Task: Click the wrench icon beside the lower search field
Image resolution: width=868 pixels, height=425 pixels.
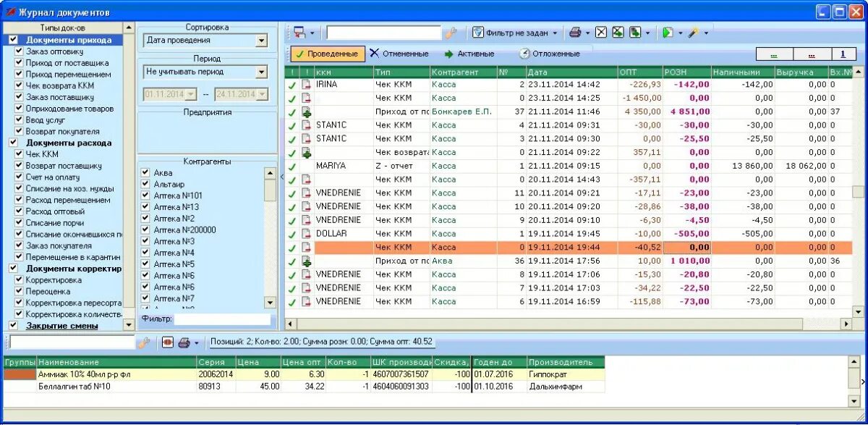Action: coord(143,342)
